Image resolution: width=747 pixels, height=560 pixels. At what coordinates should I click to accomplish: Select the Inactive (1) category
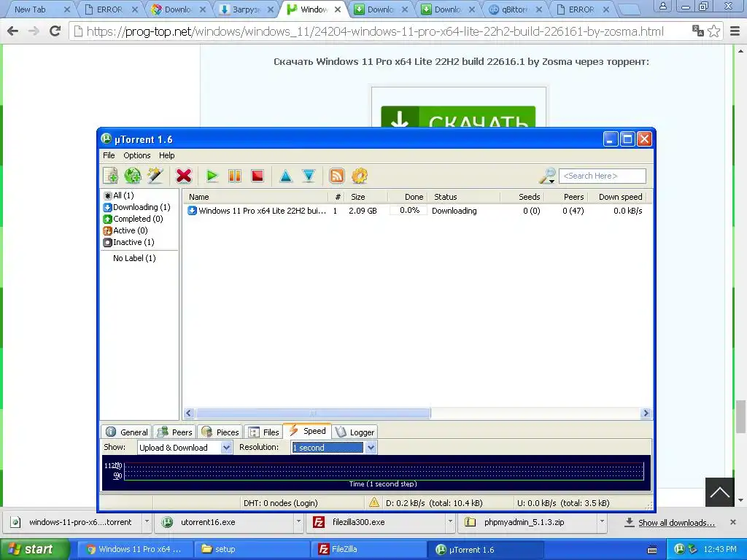click(x=128, y=242)
